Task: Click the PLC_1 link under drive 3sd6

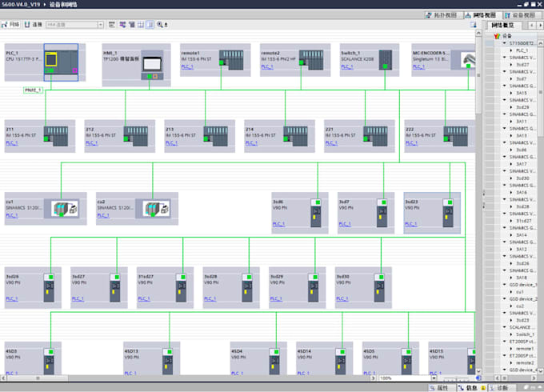Action: coord(278,224)
